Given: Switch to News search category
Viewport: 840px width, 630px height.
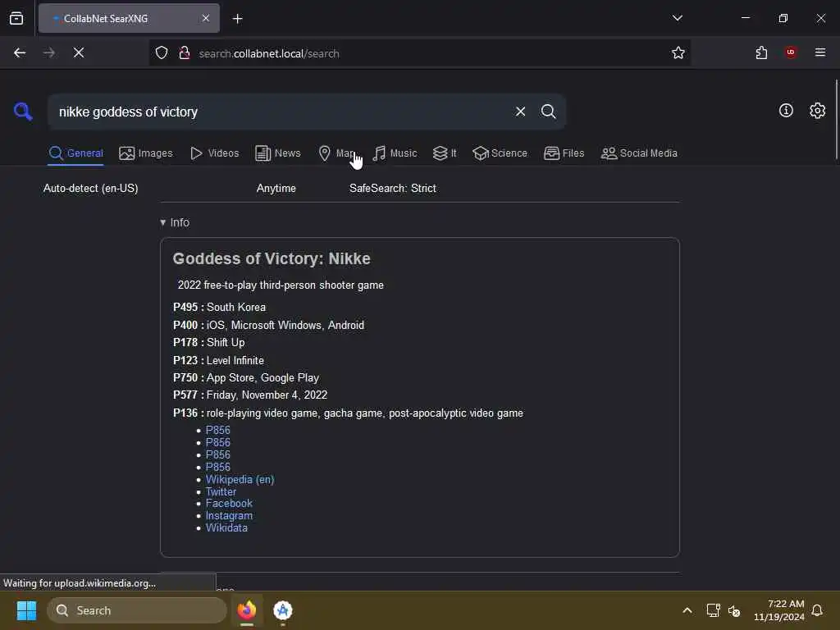Looking at the screenshot, I should click(x=277, y=153).
